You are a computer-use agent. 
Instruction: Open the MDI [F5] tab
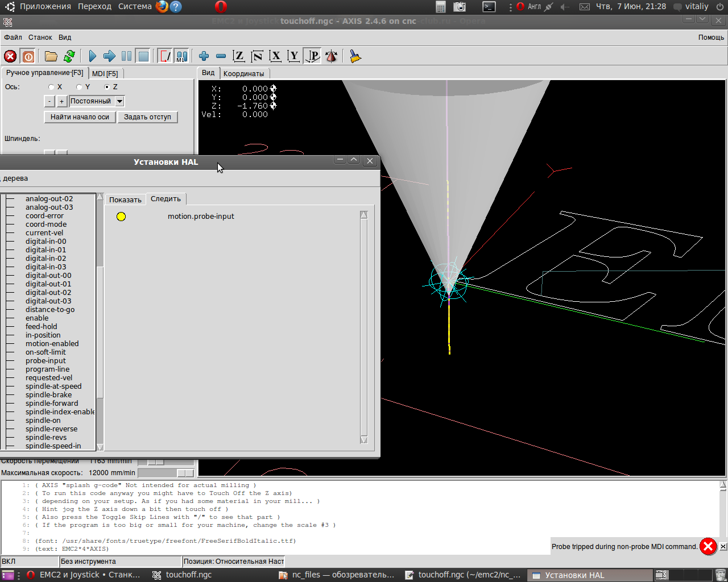click(105, 73)
